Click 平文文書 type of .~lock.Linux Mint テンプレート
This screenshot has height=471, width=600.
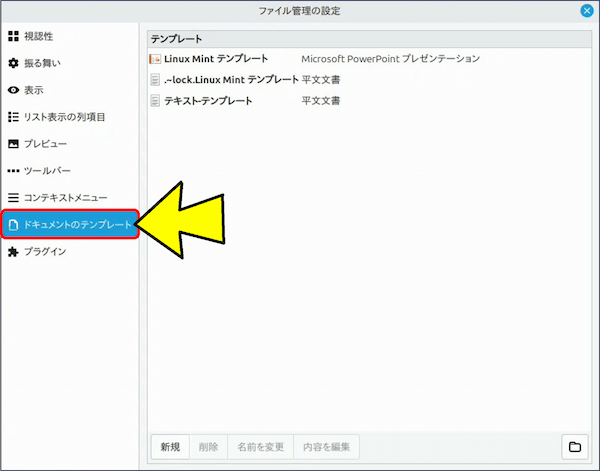point(321,80)
